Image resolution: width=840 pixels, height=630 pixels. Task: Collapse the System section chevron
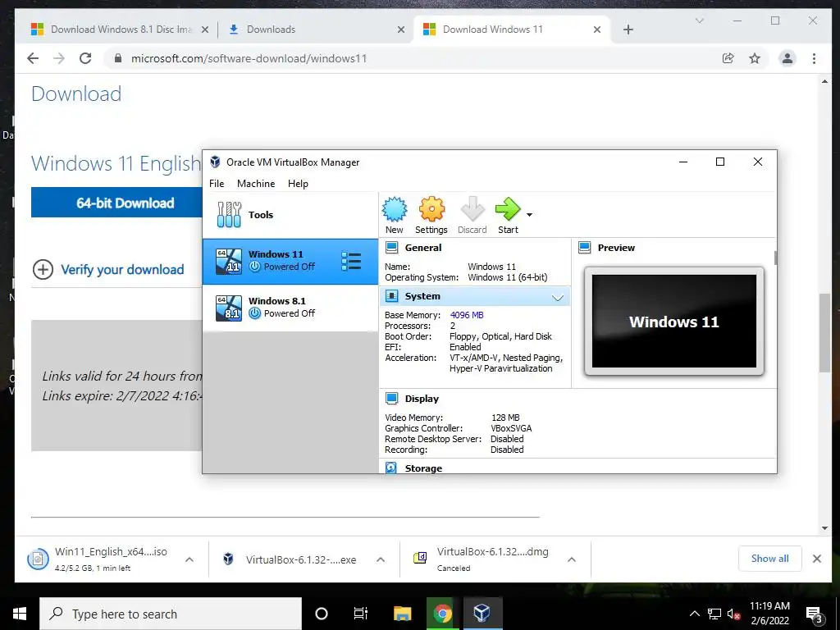click(x=558, y=297)
